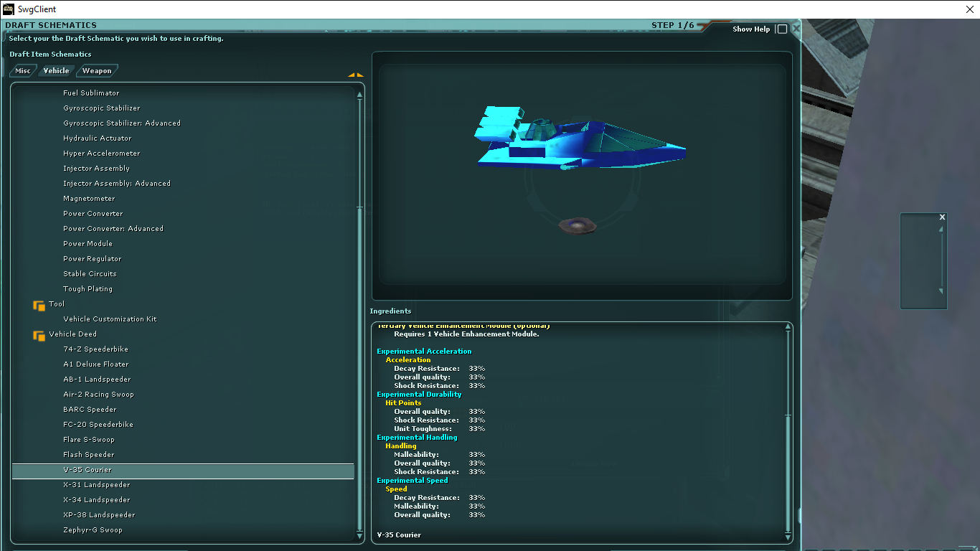
Task: Click Experimental Durability heading
Action: coord(419,395)
